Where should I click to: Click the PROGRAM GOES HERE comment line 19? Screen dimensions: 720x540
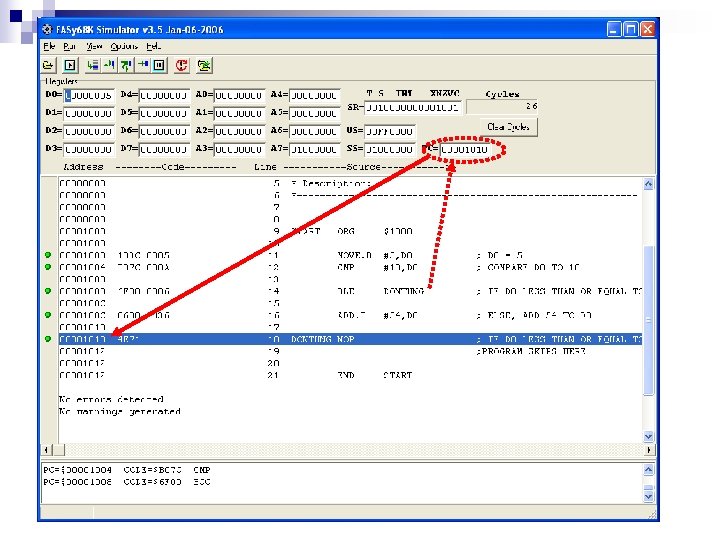(531, 351)
